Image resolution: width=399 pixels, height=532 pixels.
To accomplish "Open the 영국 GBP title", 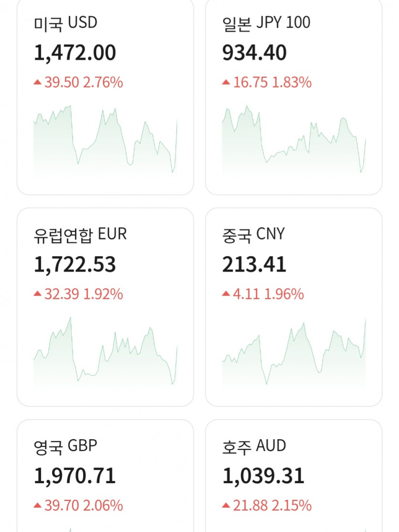I will point(65,446).
